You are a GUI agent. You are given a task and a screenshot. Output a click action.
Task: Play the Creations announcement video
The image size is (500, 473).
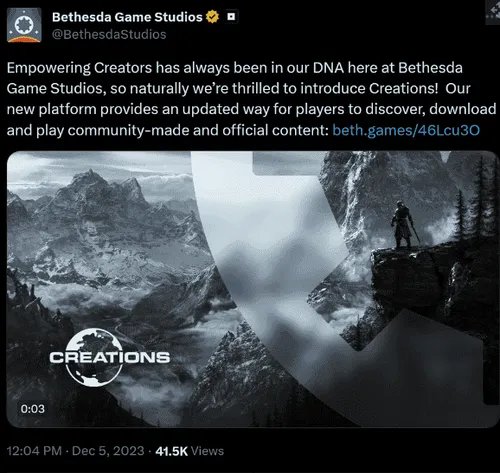252,289
